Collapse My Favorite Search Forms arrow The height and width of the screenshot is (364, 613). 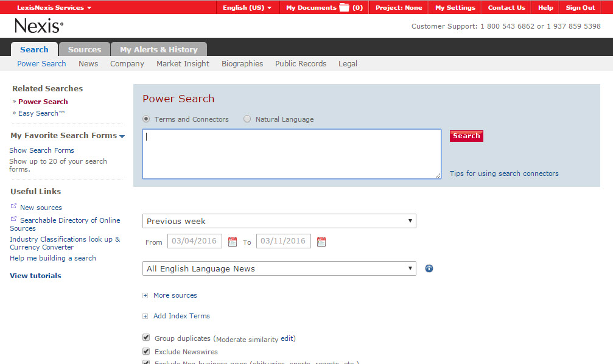122,136
